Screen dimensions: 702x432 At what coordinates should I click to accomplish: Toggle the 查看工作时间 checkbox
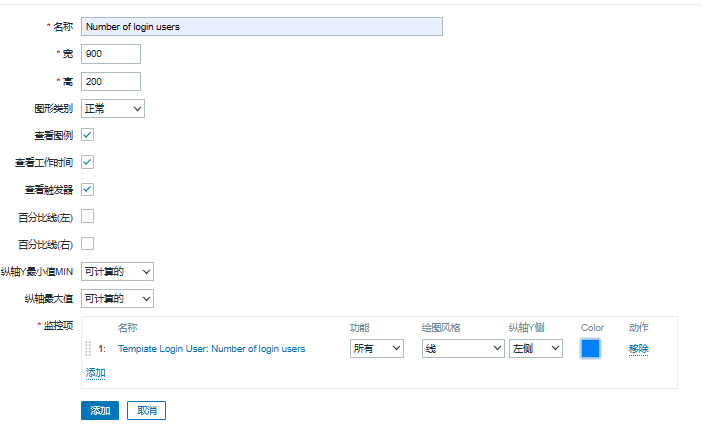click(x=87, y=162)
